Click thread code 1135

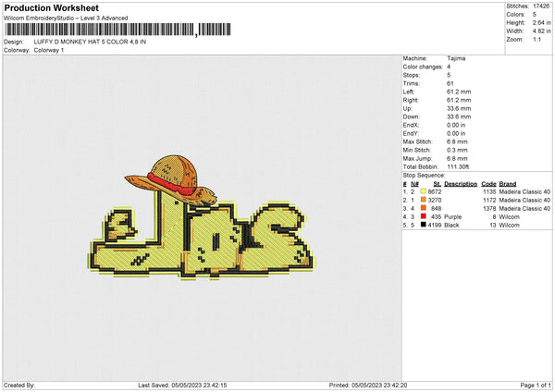(x=489, y=191)
